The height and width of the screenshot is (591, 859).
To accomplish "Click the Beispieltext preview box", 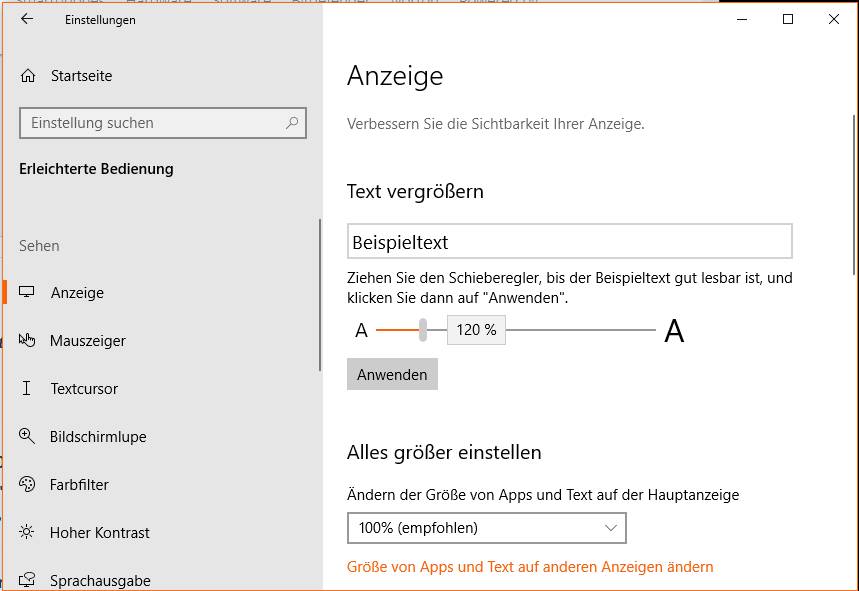I will [x=570, y=241].
